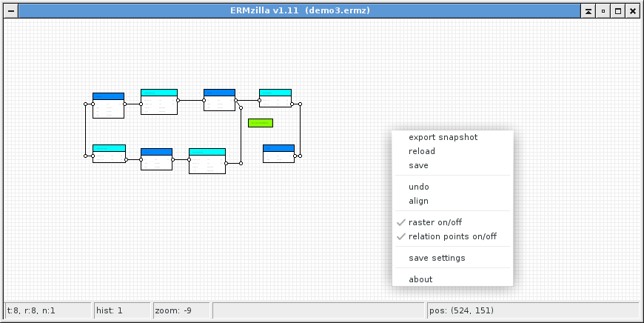
Task: Click the widest cyan entity in top row
Action: click(159, 102)
